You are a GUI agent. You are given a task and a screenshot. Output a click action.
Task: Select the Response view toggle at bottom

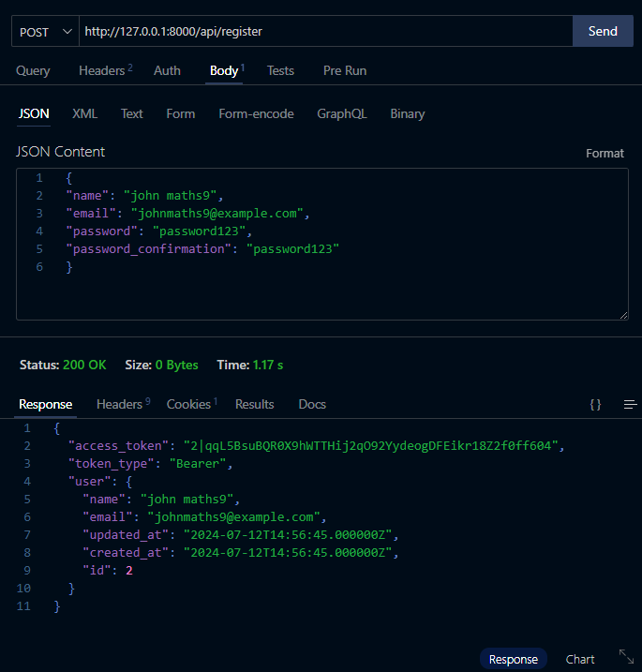point(514,659)
